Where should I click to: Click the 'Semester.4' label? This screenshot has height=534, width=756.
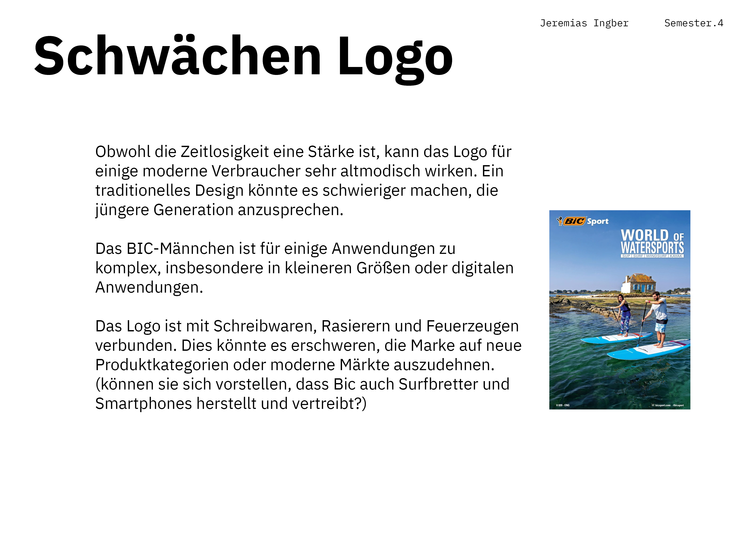694,23
